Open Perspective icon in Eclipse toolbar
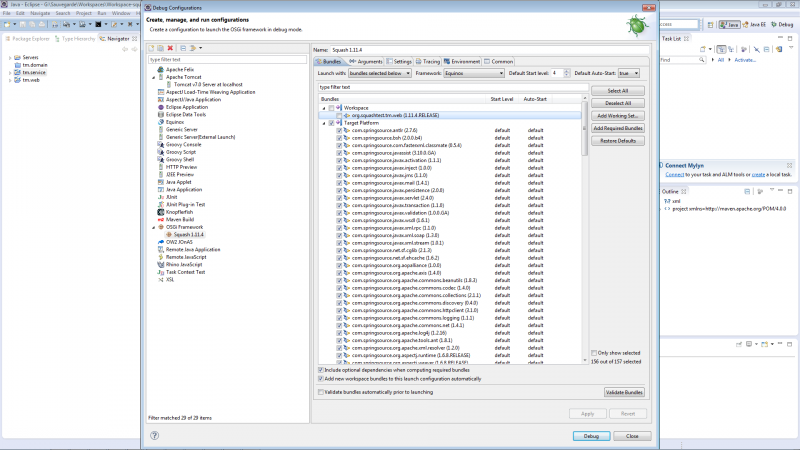The height and width of the screenshot is (450, 800). pos(710,24)
